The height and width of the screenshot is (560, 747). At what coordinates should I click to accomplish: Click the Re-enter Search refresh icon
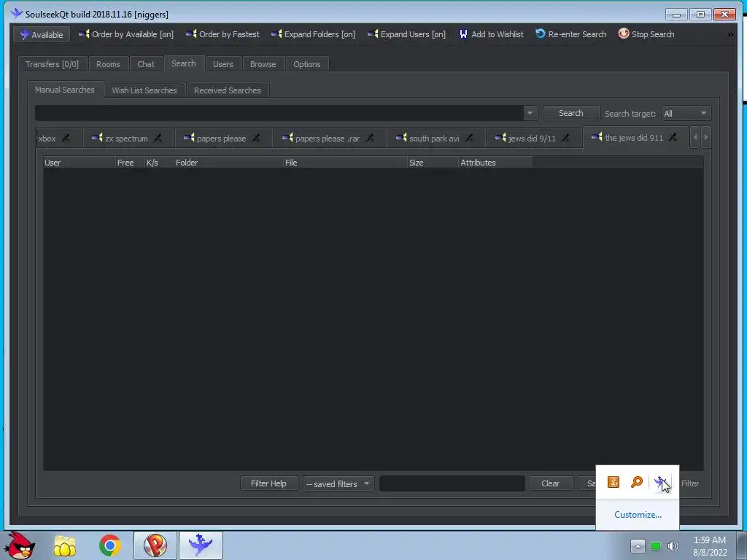pos(541,34)
